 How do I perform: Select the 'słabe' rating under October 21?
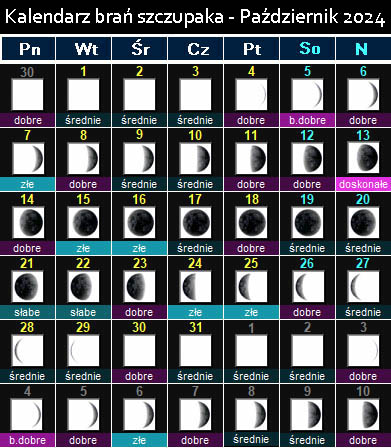point(27,312)
